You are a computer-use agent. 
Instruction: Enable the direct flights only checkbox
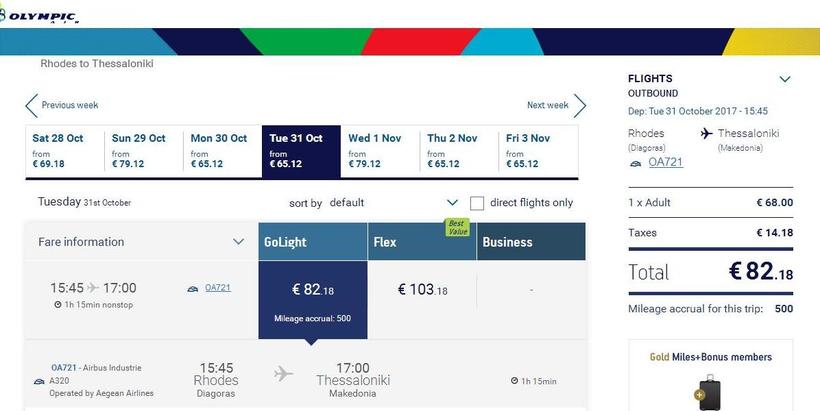tap(477, 203)
